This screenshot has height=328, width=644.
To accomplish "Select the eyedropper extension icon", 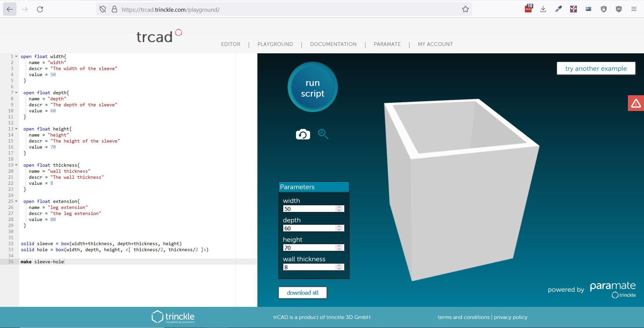I will [558, 9].
